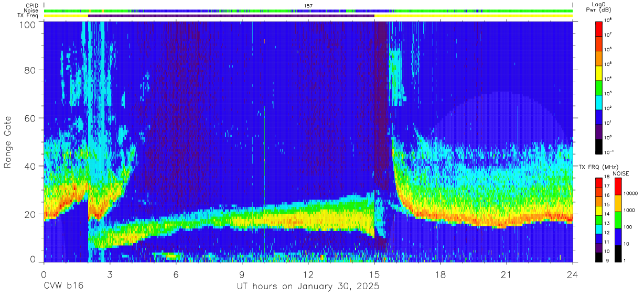Pick the cyan segment of the TX FRQ colorbar
This screenshot has width=644, height=297.
coord(599,229)
